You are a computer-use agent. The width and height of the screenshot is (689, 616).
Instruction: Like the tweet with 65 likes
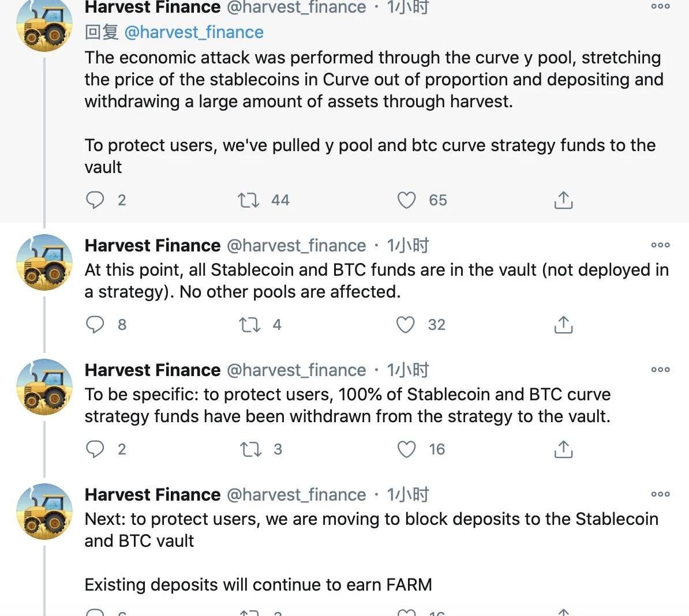coord(406,200)
